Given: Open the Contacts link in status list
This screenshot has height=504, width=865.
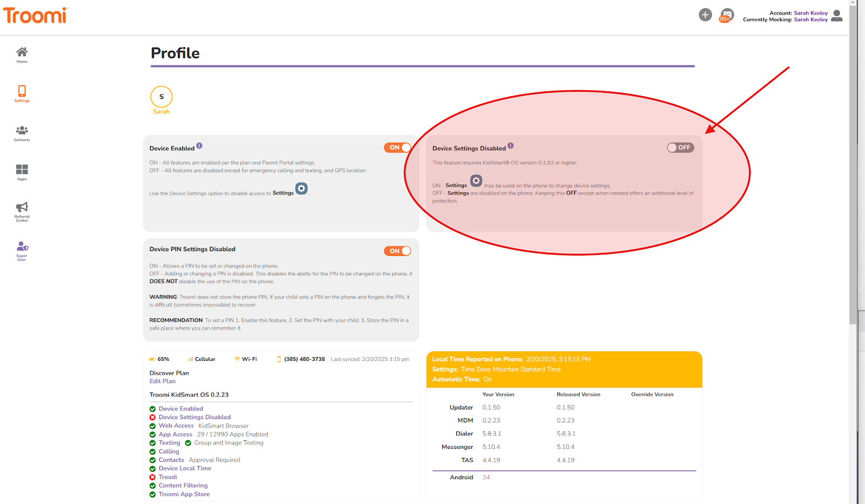Looking at the screenshot, I should coord(171,460).
